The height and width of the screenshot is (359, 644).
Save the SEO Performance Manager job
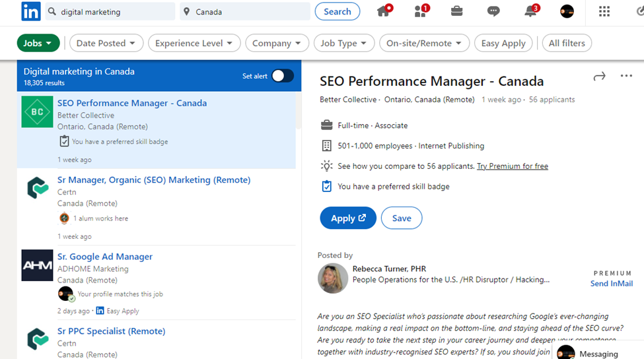tap(402, 218)
